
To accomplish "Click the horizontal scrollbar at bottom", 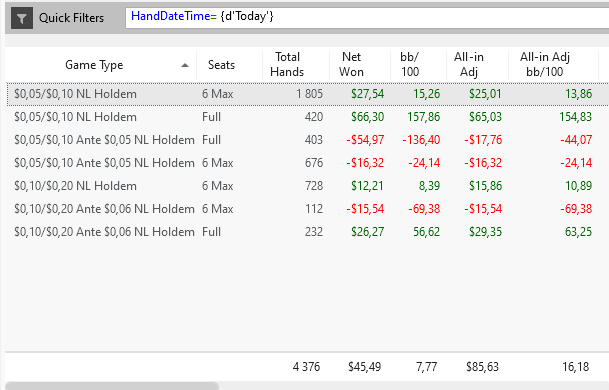I will [x=112, y=386].
